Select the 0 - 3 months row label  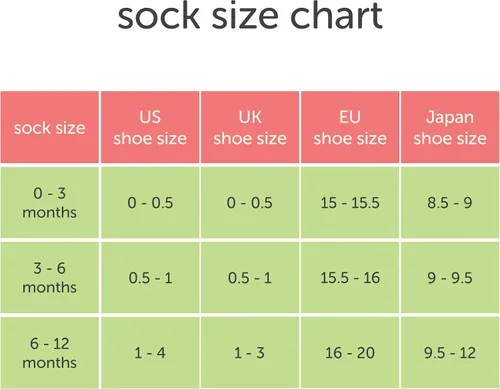(x=50, y=202)
